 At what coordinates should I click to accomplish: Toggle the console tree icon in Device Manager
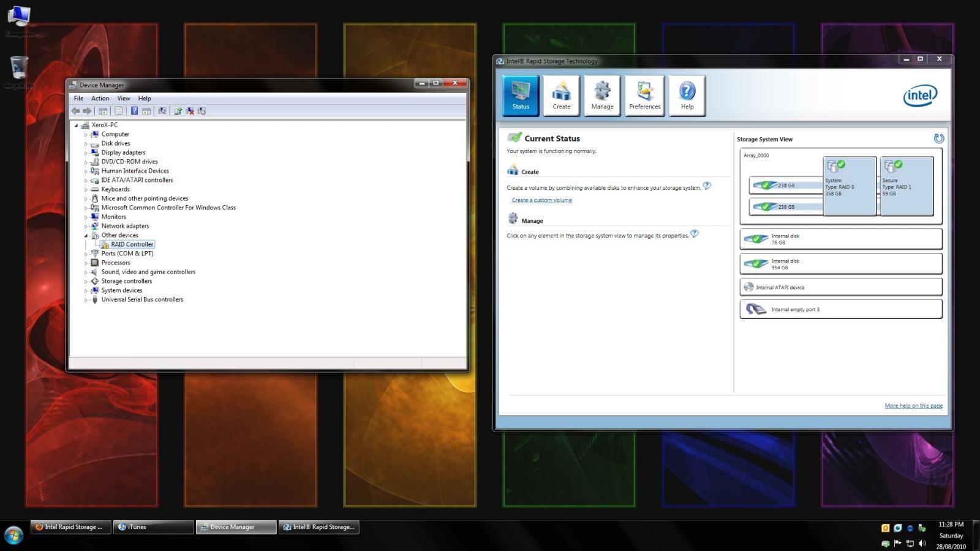[103, 111]
